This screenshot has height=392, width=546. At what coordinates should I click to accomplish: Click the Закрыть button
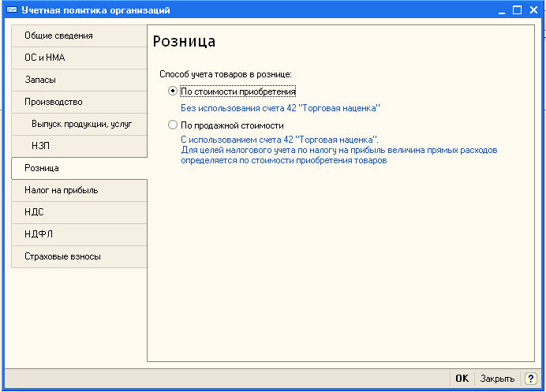pos(497,379)
